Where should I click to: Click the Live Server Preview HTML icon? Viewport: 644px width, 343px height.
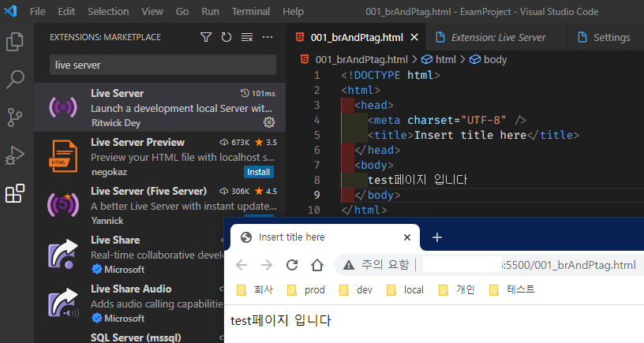[63, 156]
